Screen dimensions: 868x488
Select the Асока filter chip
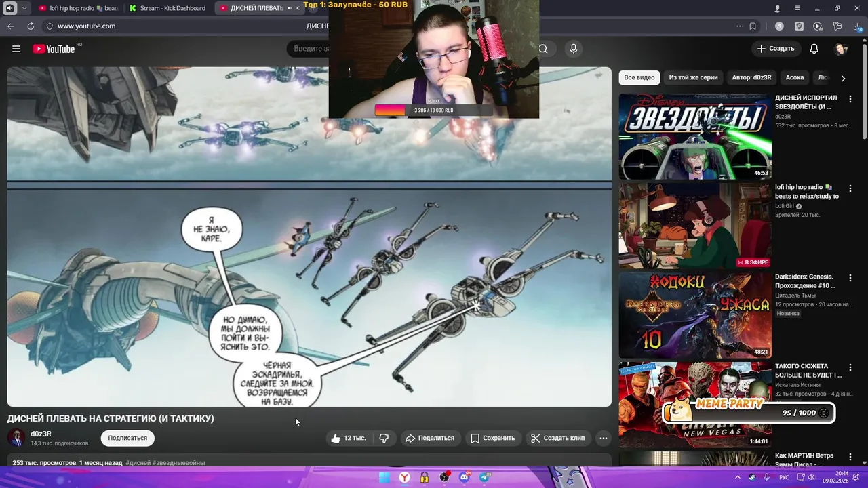795,78
